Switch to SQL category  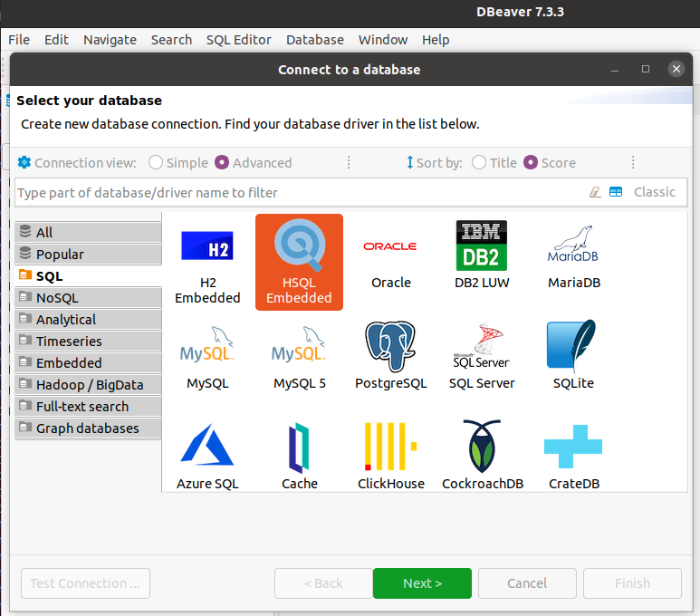tap(88, 276)
